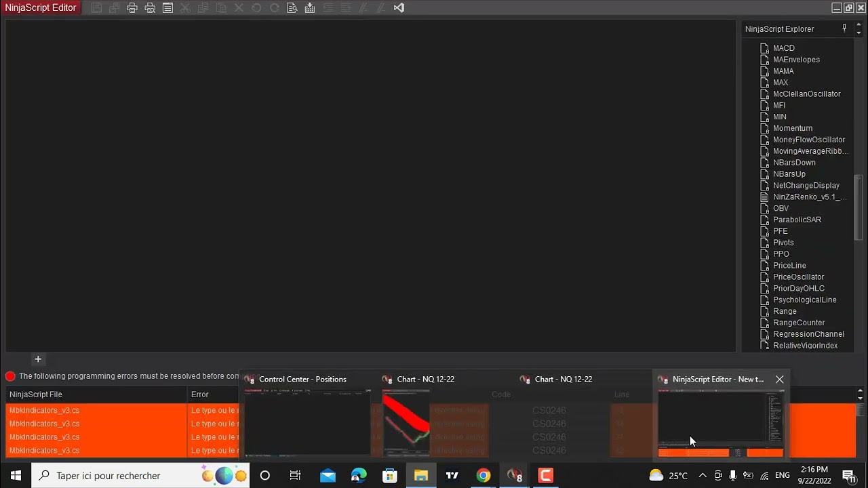Image resolution: width=868 pixels, height=488 pixels.
Task: Click the taskbar search box
Action: (140, 475)
